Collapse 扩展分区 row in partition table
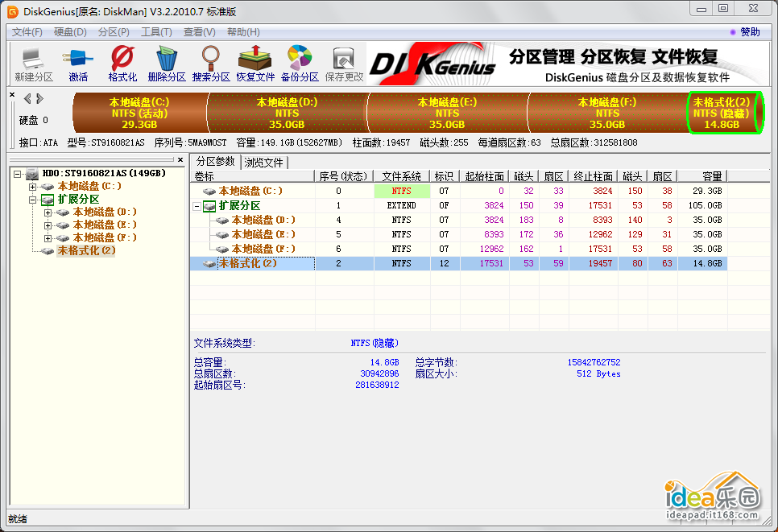Viewport: 778px width, 532px height. pos(197,206)
